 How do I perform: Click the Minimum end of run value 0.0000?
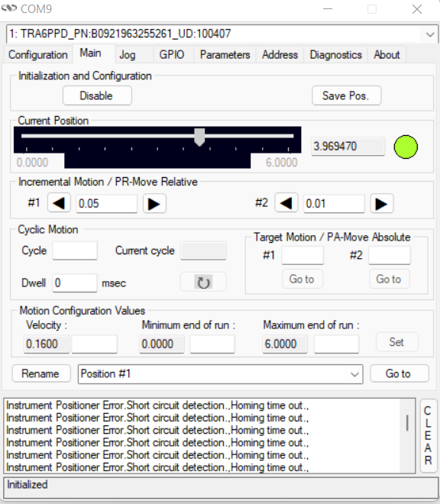pyautogui.click(x=162, y=344)
